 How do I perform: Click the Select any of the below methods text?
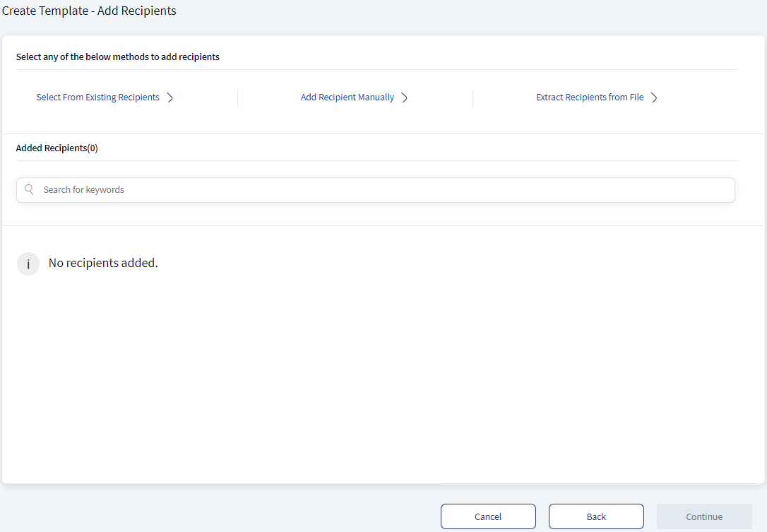(118, 57)
